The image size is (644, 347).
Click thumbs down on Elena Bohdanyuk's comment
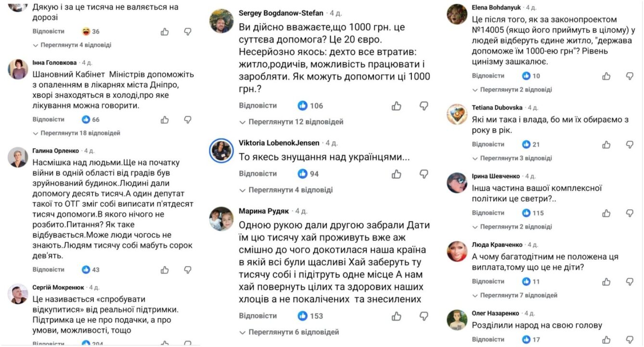630,76
